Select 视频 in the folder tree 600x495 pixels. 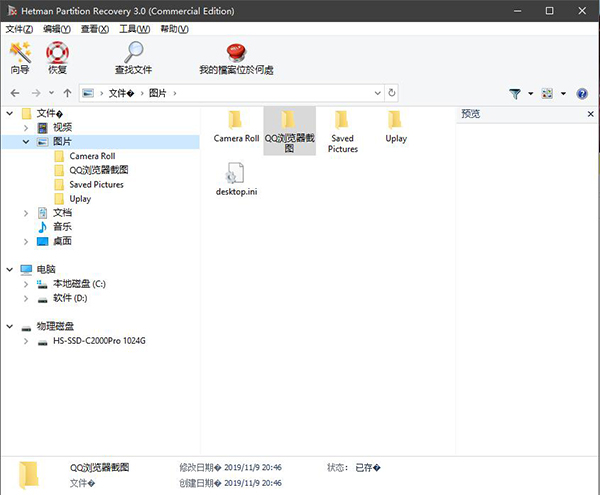pos(62,127)
